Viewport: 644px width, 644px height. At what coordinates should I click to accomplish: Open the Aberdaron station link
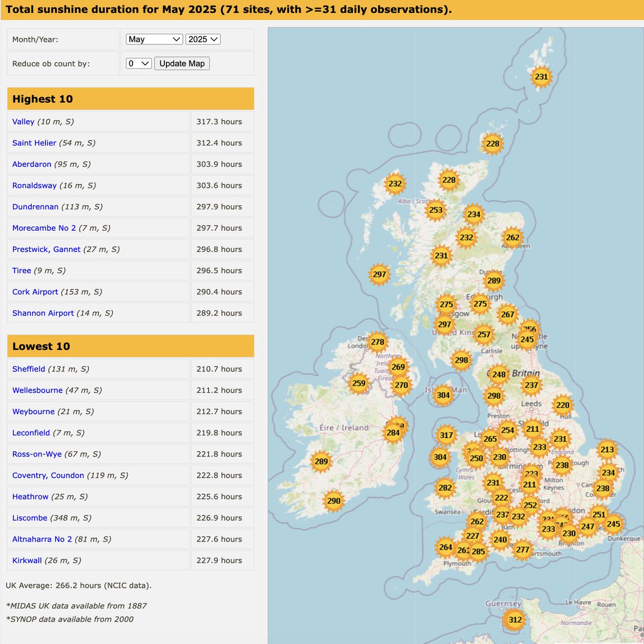click(x=32, y=164)
